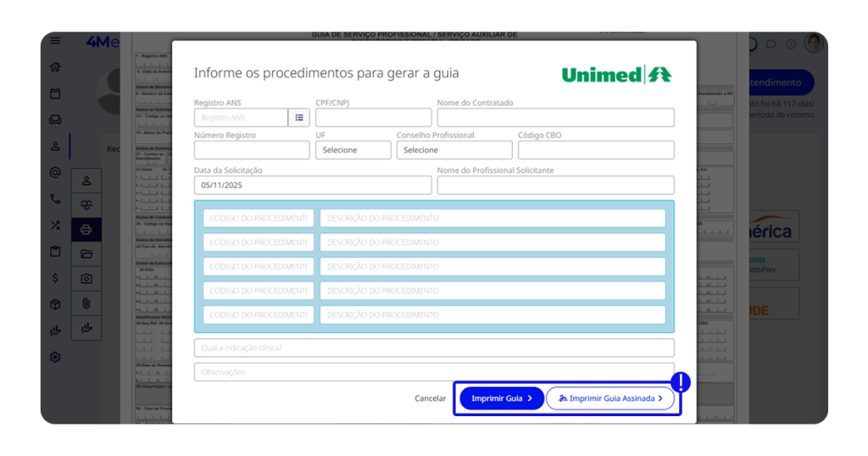Open the hamburger menu in sidebar

(x=55, y=41)
